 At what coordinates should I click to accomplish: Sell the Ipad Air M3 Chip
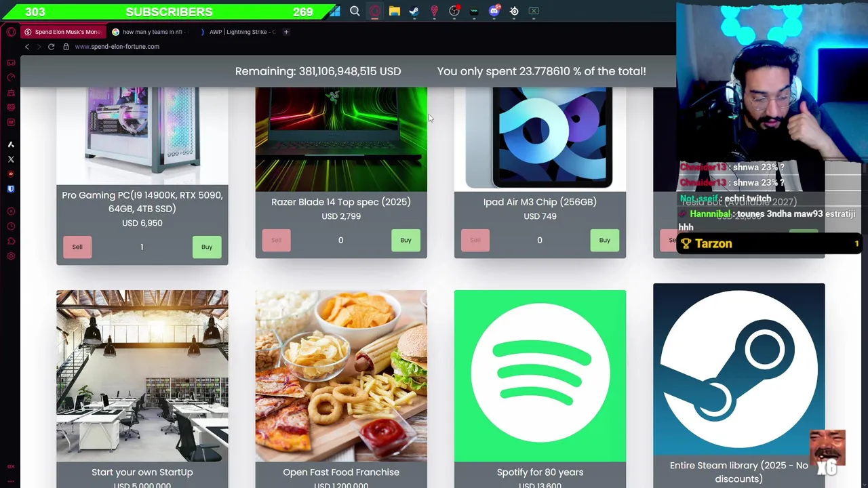(x=475, y=240)
